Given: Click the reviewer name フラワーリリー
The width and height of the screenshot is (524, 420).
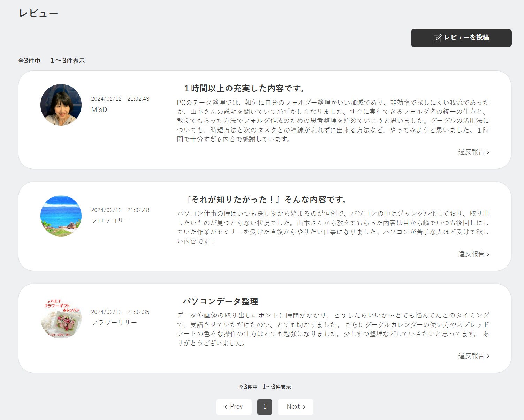Looking at the screenshot, I should pyautogui.click(x=114, y=323).
